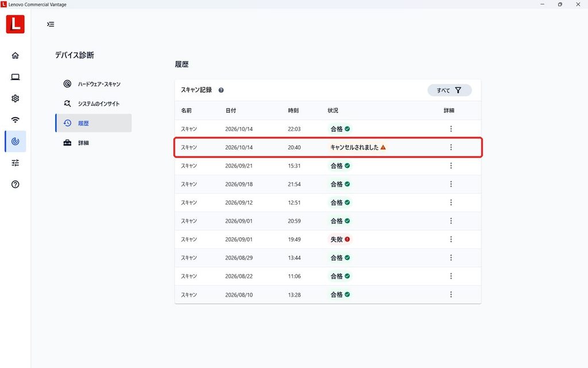588x368 pixels.
Task: Click the help icon beside スキャン記録
Action: [x=221, y=90]
